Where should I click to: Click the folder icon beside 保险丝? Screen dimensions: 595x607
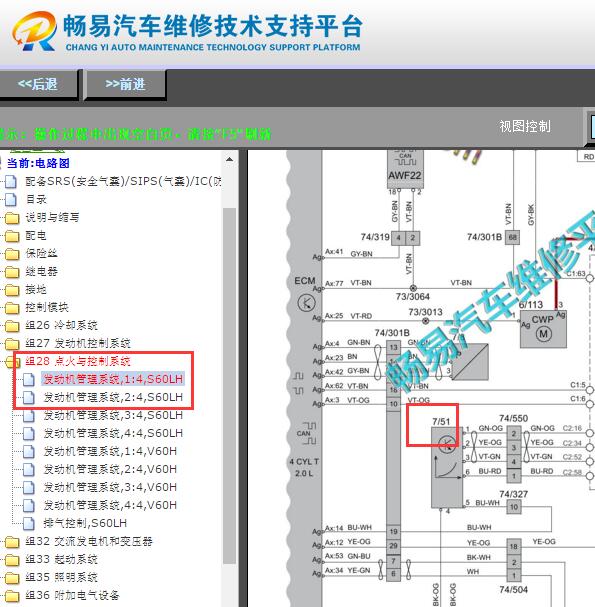12,254
